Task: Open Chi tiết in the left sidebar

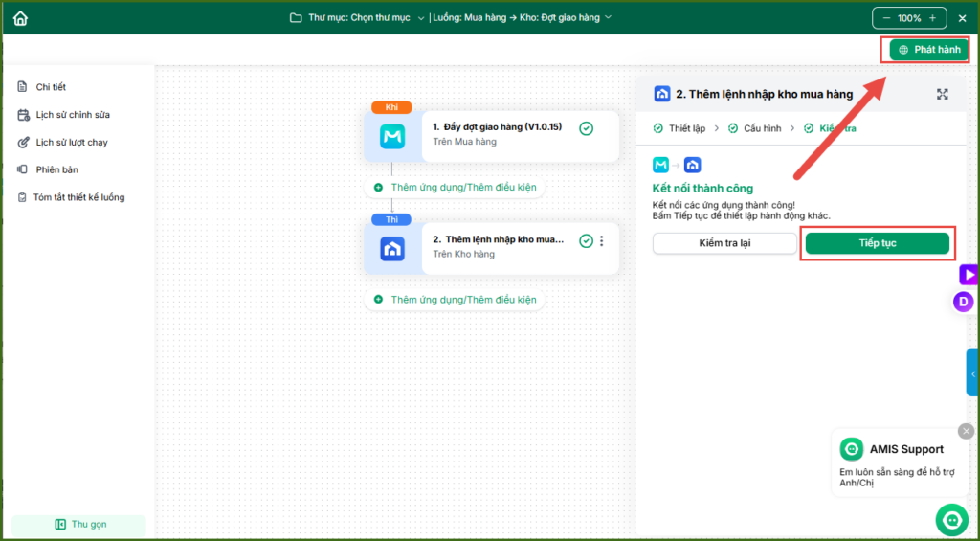Action: point(51,87)
